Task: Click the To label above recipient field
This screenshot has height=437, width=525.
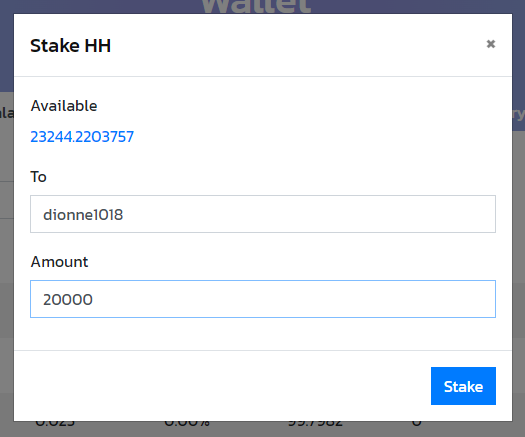Action: pyautogui.click(x=38, y=176)
